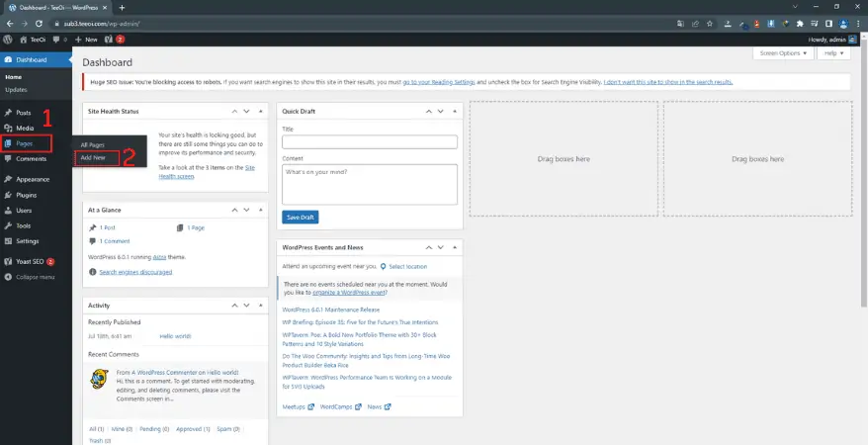Move Quick Draft box up

tap(428, 111)
